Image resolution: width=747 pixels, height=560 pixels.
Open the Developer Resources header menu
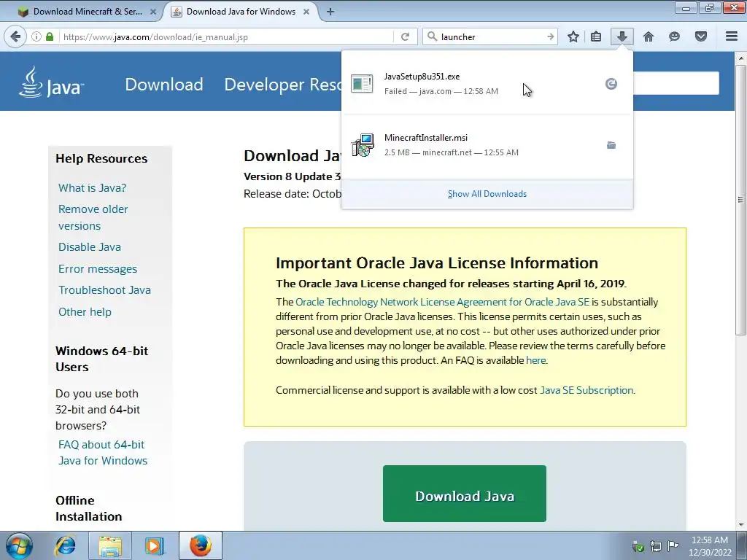[x=282, y=85]
